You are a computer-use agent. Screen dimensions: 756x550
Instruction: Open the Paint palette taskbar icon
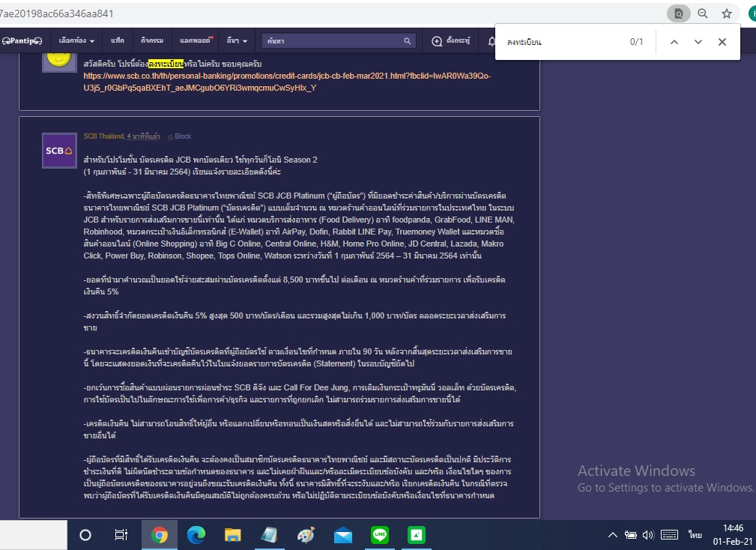coord(306,535)
